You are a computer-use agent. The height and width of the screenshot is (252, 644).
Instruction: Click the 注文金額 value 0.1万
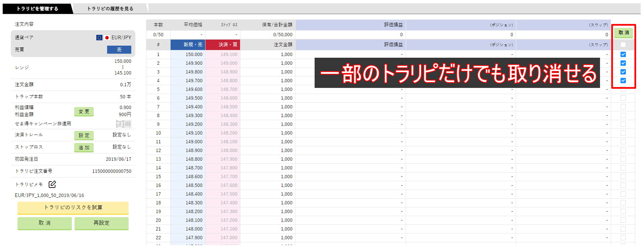pyautogui.click(x=126, y=85)
